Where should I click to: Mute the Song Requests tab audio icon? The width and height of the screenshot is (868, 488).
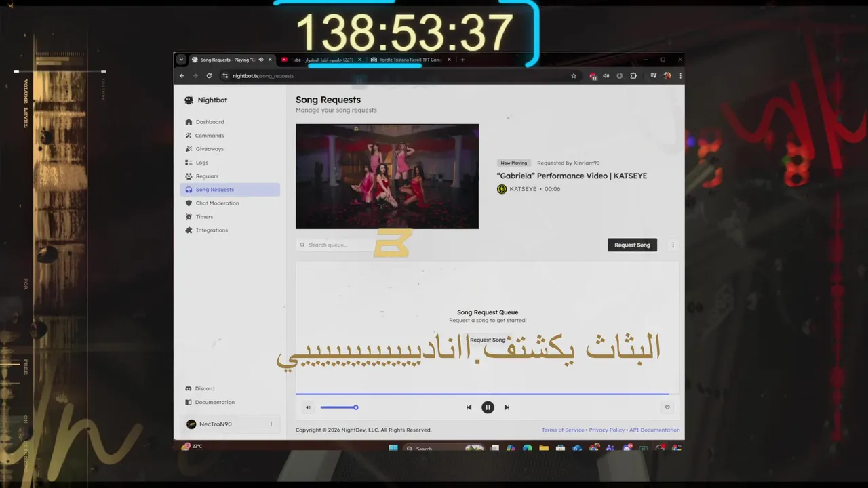[x=261, y=60]
